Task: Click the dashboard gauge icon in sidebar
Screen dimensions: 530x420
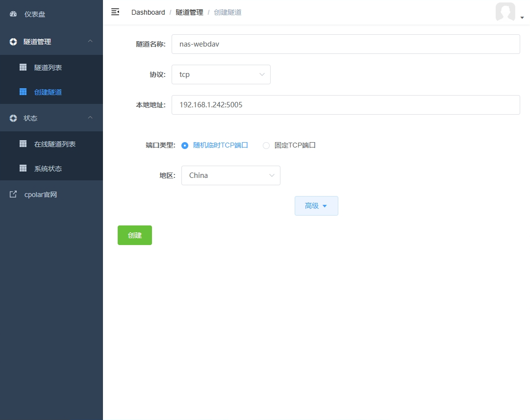Action: coord(13,14)
